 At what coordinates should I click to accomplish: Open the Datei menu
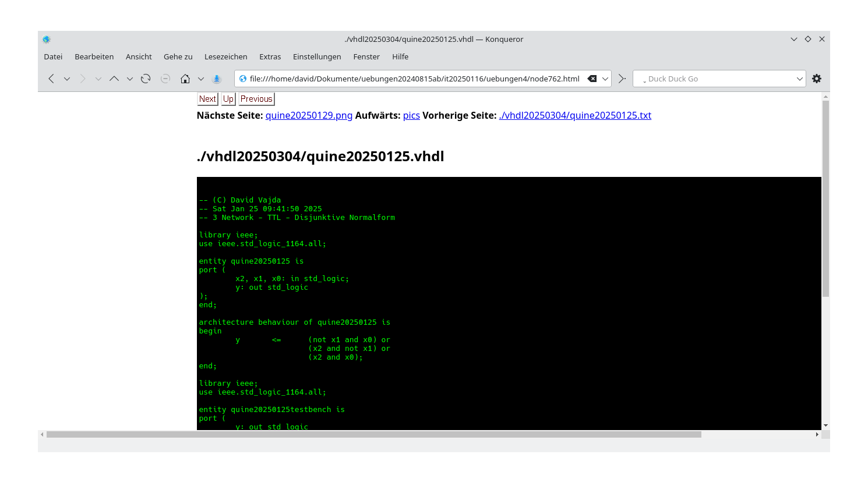point(53,56)
